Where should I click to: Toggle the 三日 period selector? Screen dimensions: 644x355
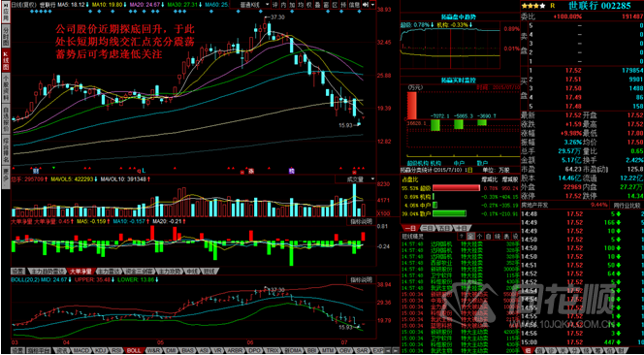(x=427, y=228)
